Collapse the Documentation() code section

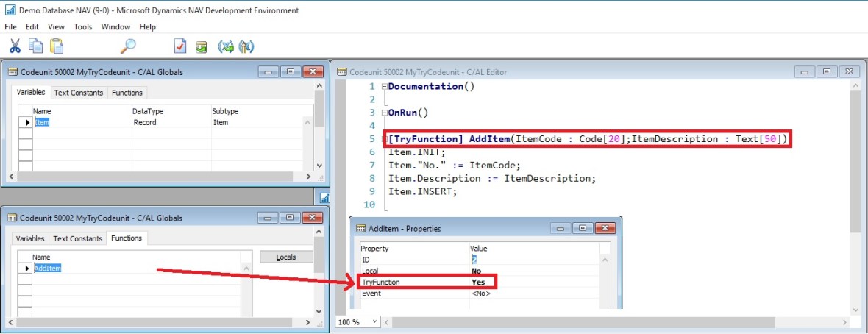pyautogui.click(x=383, y=87)
